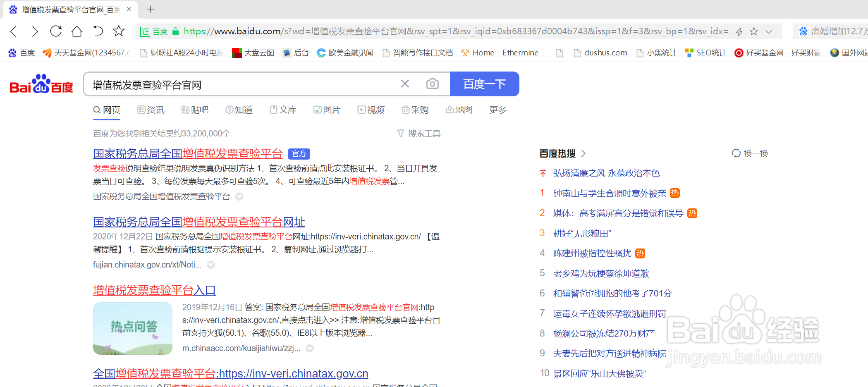Image resolution: width=868 pixels, height=387 pixels.
Task: Open the 财联社A股24小时电报 bookmark
Action: 182,53
